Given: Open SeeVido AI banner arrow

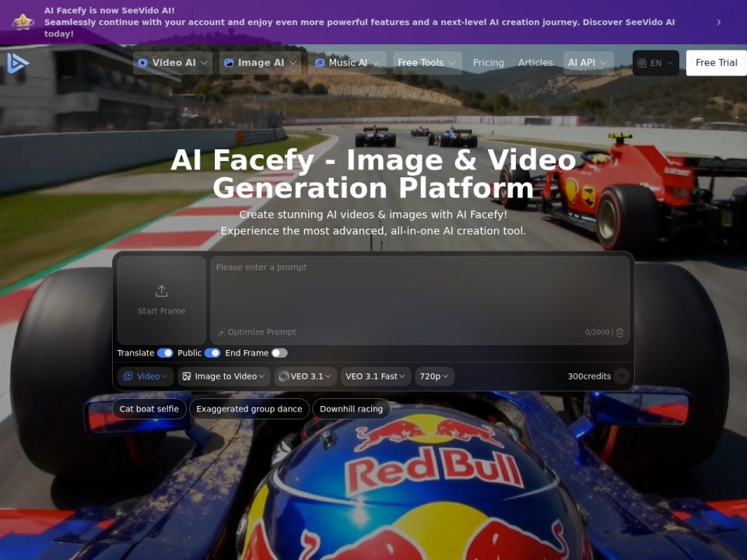Looking at the screenshot, I should (x=718, y=22).
